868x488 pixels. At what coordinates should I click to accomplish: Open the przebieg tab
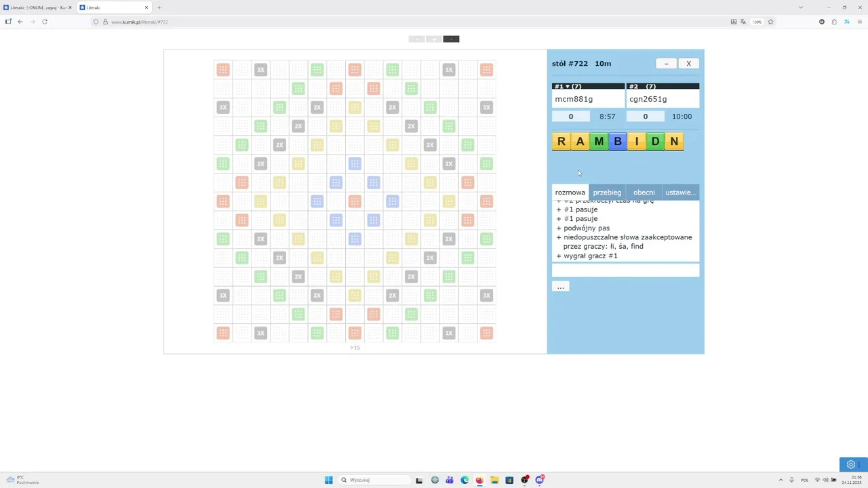pyautogui.click(x=607, y=192)
